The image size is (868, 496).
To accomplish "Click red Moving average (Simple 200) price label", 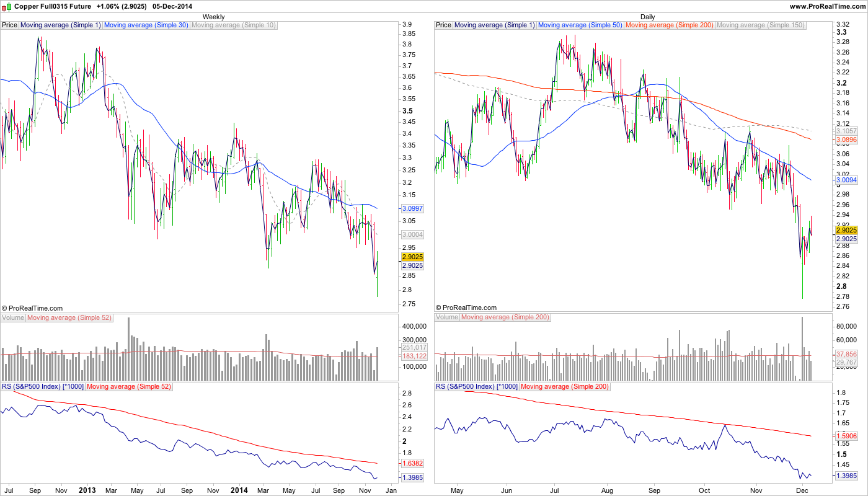I will pos(669,25).
